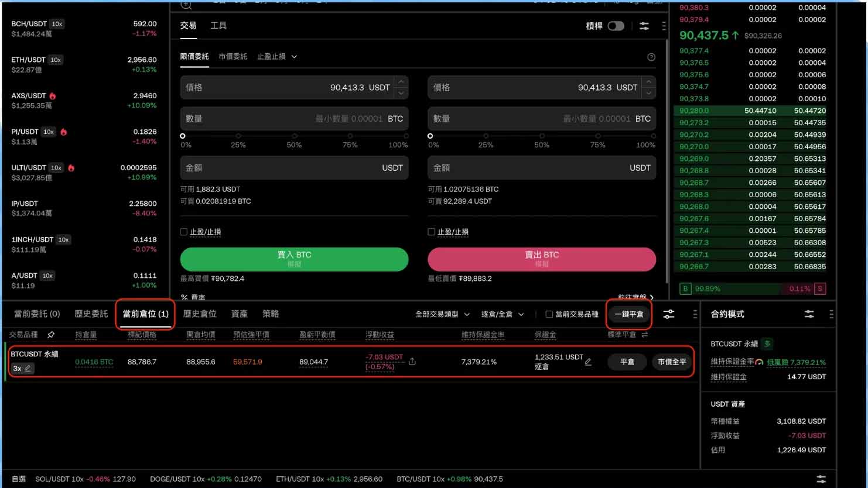Click 平倉 button for the BTCUSDT position
Screen dimensions: 868x488
pyautogui.click(x=627, y=362)
